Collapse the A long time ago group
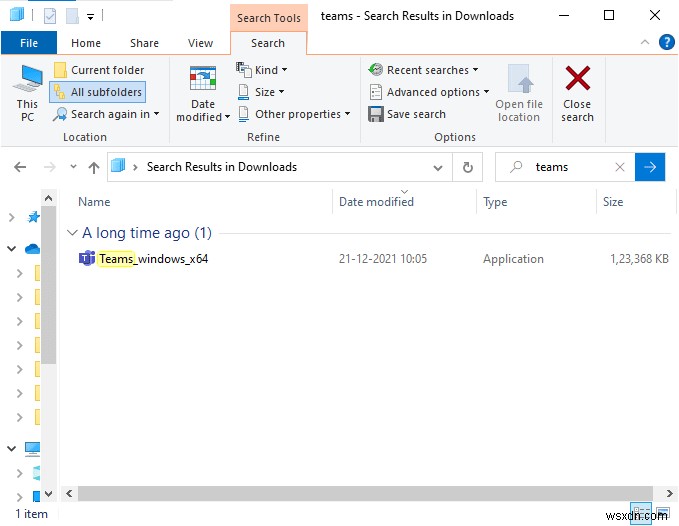This screenshot has width=679, height=526. [72, 233]
